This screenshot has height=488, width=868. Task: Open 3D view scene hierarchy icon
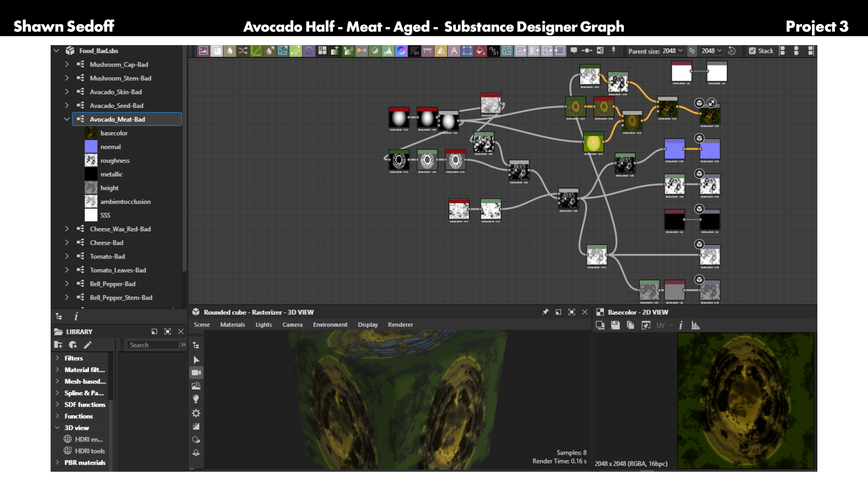click(x=196, y=345)
